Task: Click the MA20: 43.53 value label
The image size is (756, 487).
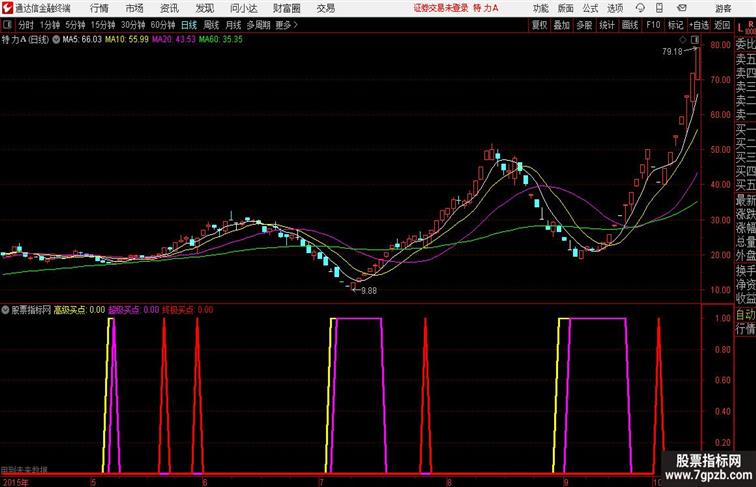Action: (x=174, y=40)
